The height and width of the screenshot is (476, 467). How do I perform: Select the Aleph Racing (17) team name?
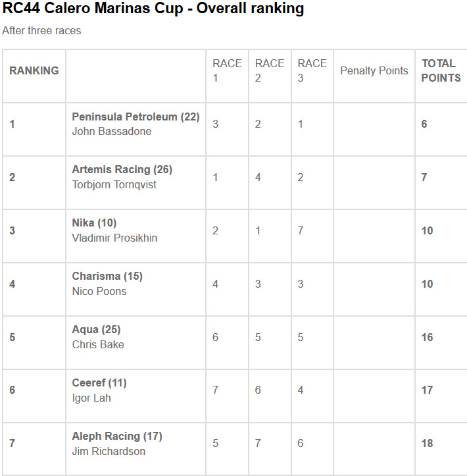click(x=117, y=436)
